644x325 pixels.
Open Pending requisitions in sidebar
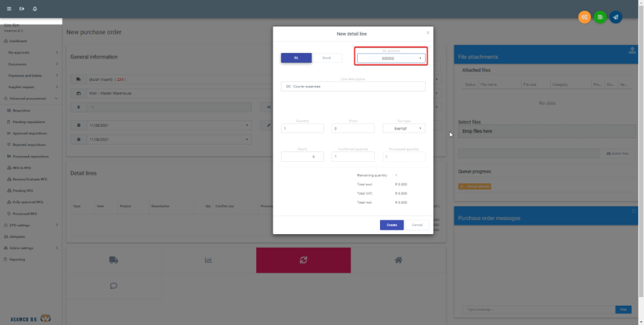click(31, 122)
